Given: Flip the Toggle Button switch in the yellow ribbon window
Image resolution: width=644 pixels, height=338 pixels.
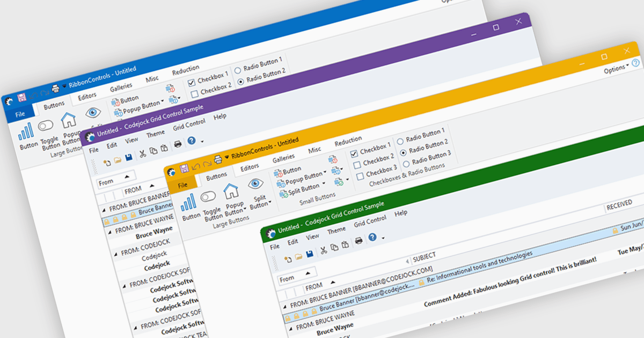Looking at the screenshot, I should (x=208, y=197).
